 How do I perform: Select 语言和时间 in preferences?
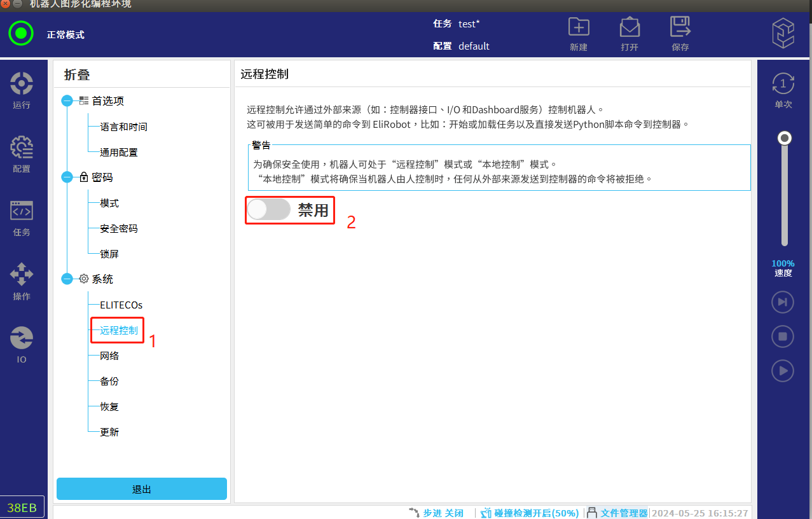pos(123,127)
